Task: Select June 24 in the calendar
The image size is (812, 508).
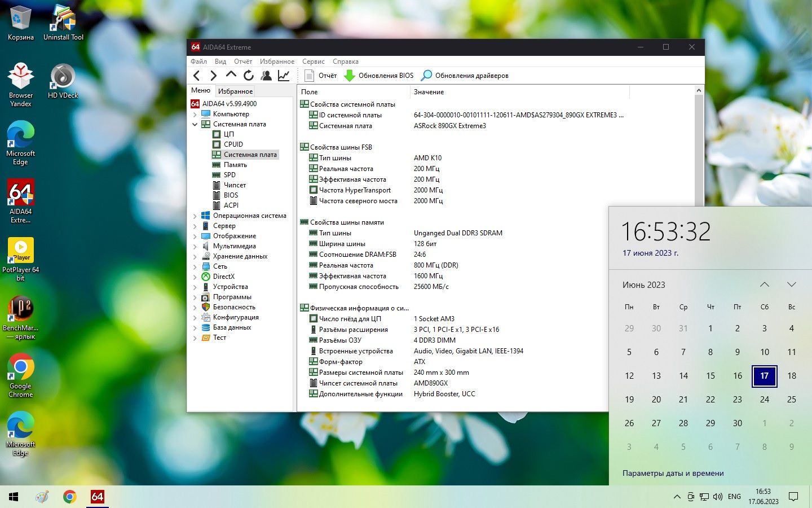Action: pyautogui.click(x=765, y=400)
